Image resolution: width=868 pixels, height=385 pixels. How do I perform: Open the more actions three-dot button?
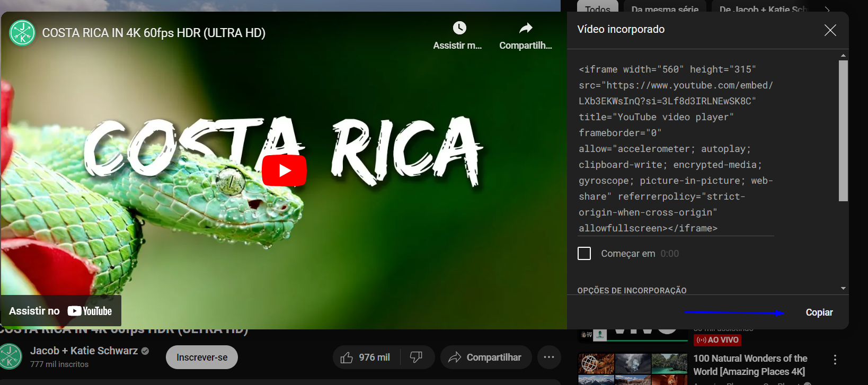(549, 357)
